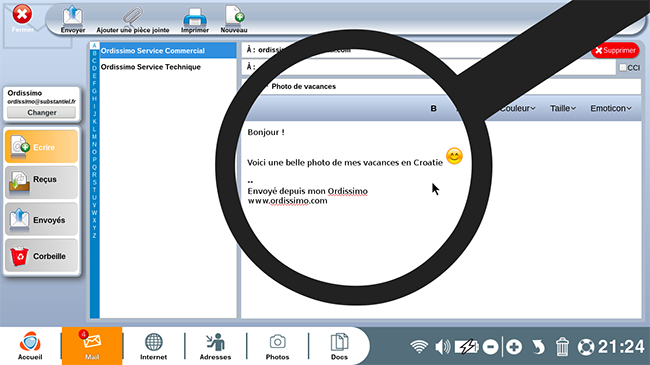
Task: Click the red Supprimer button
Action: point(615,50)
